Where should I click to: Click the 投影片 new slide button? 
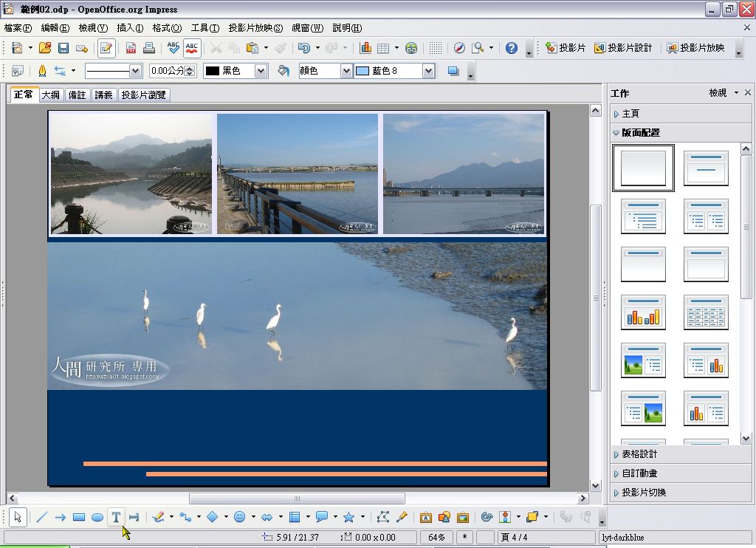pos(566,48)
